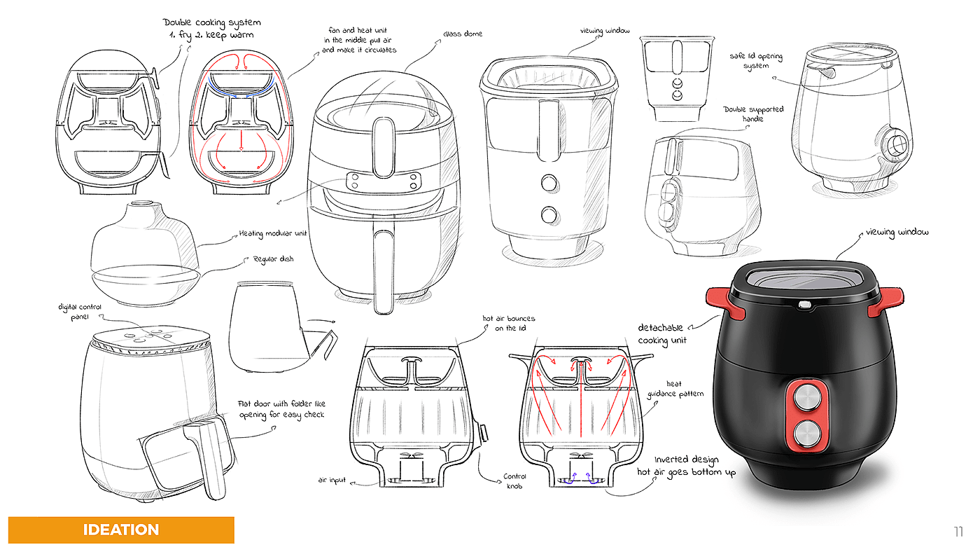Image resolution: width=980 pixels, height=552 pixels.
Task: Select the "Glass dome" label
Action: click(463, 34)
